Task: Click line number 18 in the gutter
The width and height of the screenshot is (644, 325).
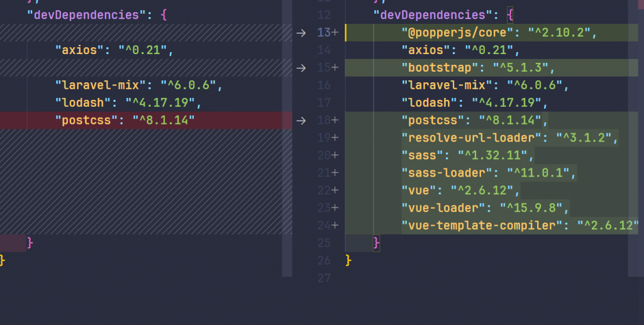Action: 324,121
